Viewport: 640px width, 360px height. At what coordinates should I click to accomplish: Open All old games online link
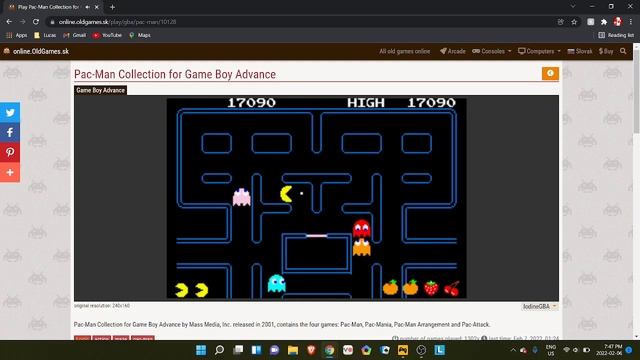point(404,51)
